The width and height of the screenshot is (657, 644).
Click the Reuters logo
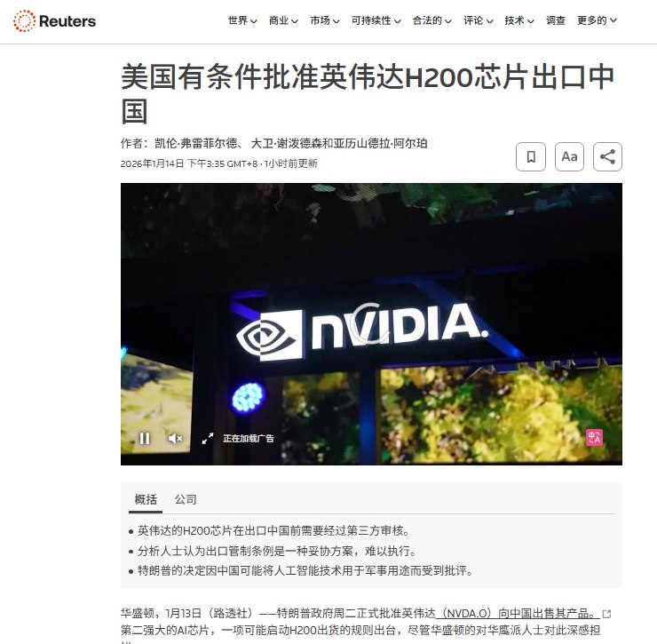click(x=54, y=21)
